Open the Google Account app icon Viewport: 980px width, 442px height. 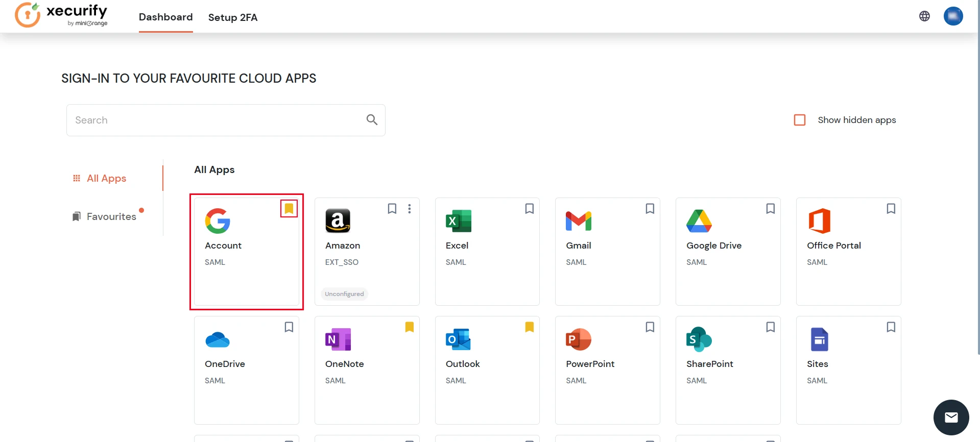218,221
